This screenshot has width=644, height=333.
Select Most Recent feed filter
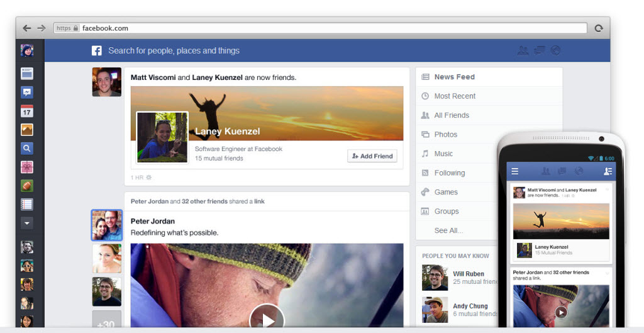tap(455, 96)
